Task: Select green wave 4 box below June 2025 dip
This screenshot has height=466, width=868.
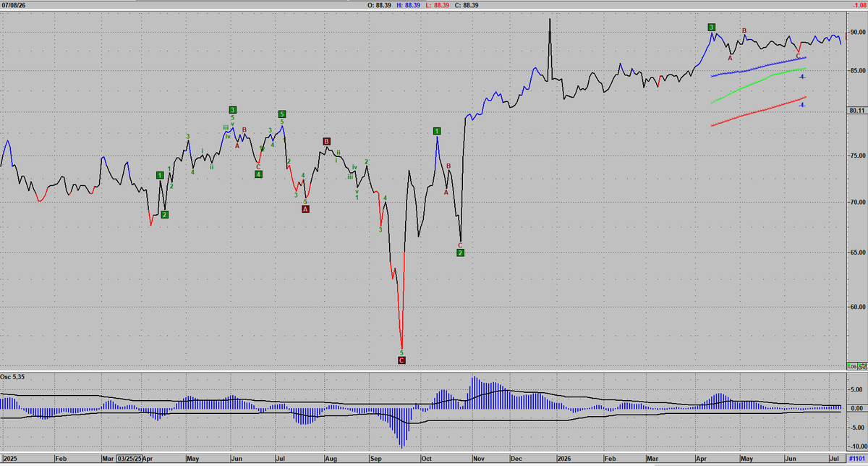Action: click(258, 174)
